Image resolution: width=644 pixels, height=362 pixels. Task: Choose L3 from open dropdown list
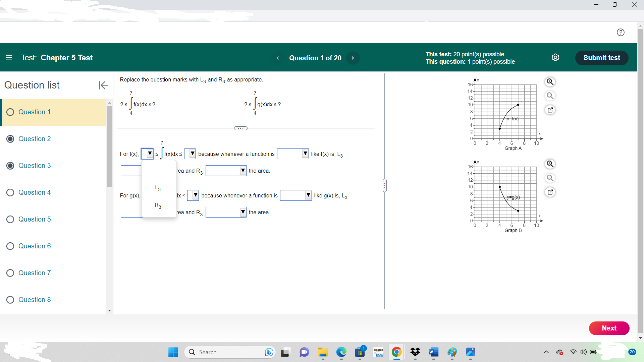point(158,188)
